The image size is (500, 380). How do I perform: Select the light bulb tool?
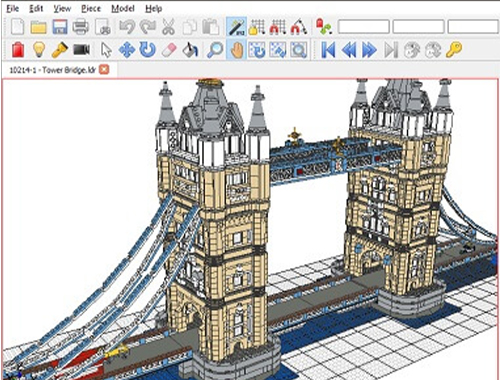tap(39, 50)
